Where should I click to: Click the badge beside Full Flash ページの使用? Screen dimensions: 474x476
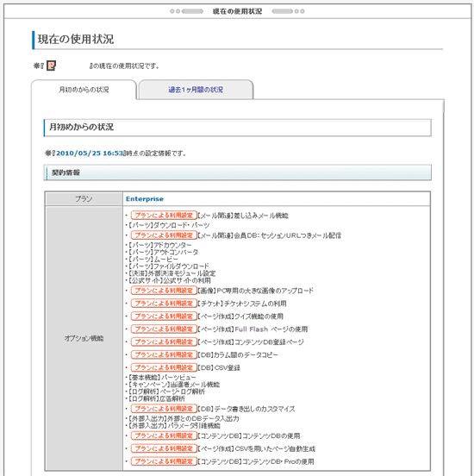click(x=164, y=329)
